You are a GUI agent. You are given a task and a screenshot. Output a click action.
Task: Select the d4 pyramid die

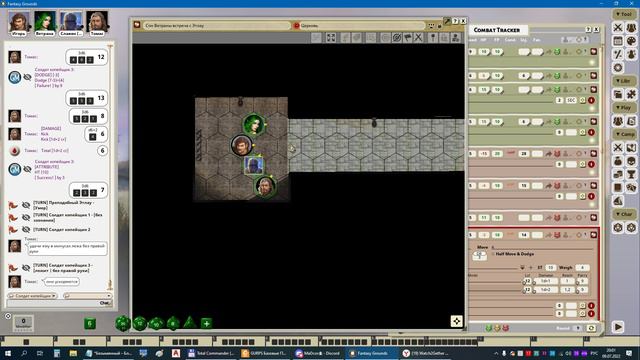tap(189, 322)
